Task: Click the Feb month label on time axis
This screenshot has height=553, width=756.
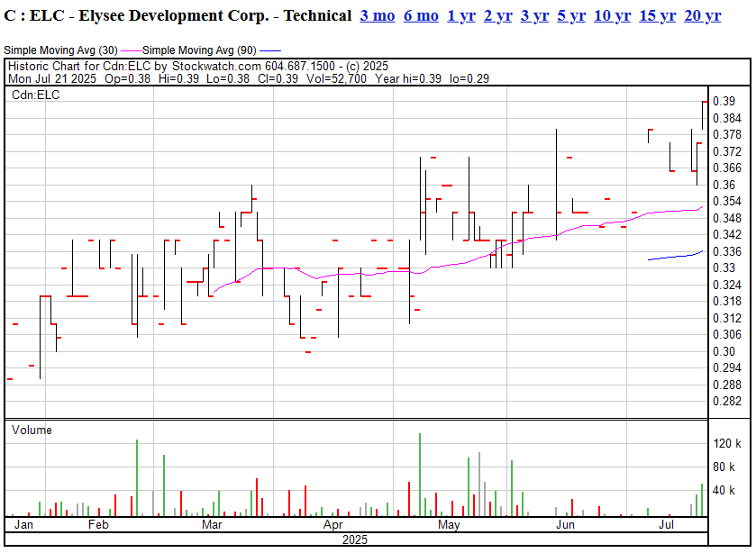Action: coord(98,524)
